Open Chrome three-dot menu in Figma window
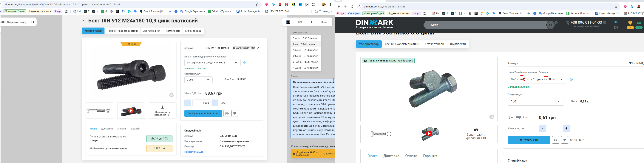This screenshot has height=163, width=644. (331, 4)
